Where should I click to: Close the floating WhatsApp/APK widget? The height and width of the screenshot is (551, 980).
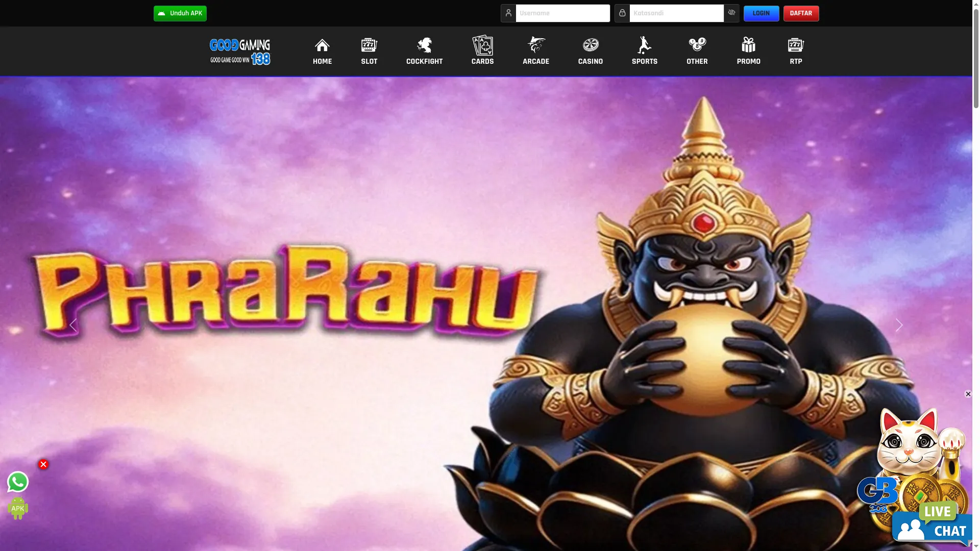tap(43, 464)
